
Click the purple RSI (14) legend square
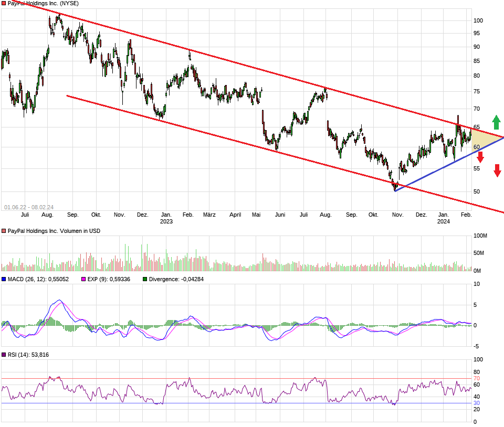point(4,355)
